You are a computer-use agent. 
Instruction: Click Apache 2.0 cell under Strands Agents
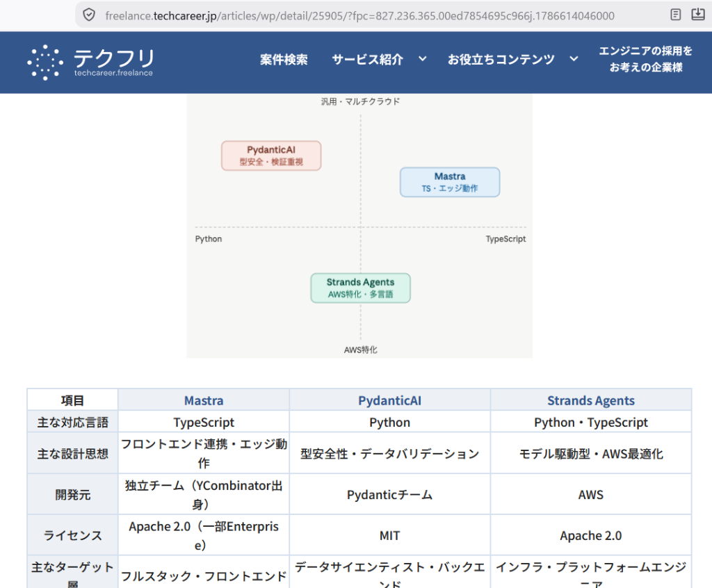[591, 535]
